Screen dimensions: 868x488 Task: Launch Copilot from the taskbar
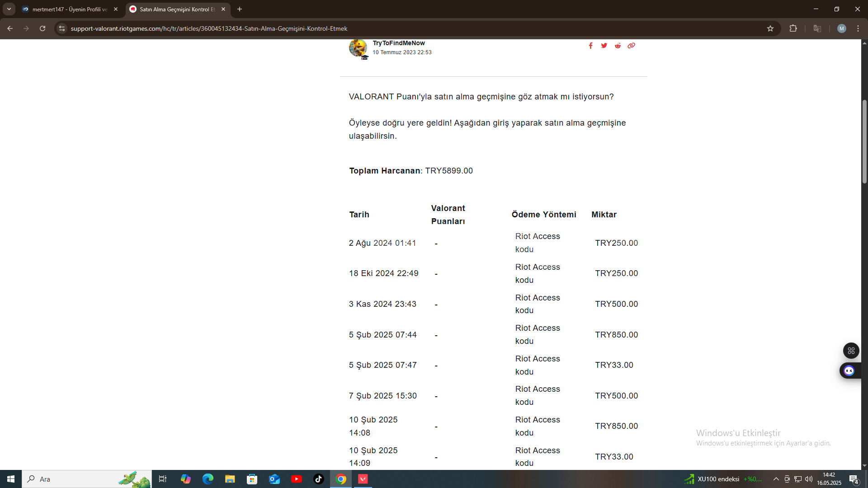pos(185,479)
